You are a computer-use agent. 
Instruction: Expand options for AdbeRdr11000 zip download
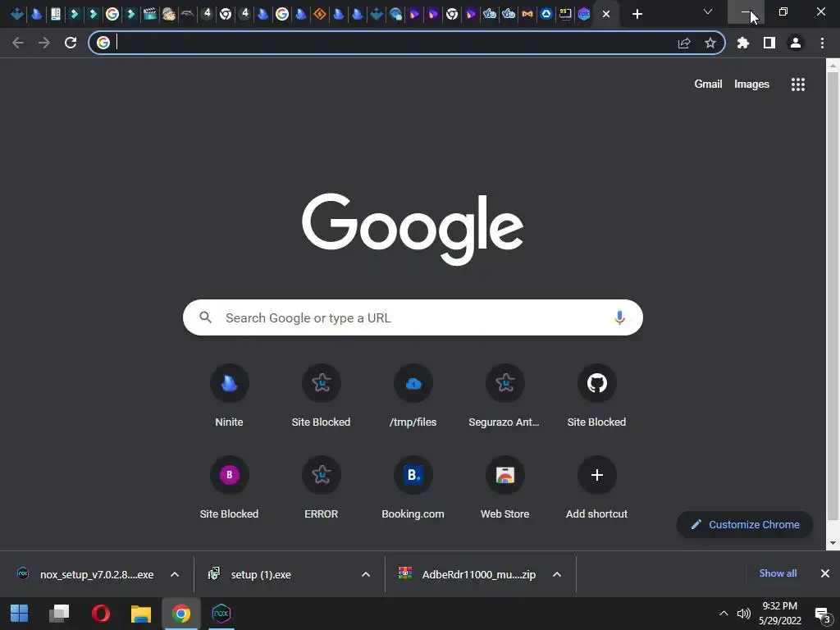point(557,574)
